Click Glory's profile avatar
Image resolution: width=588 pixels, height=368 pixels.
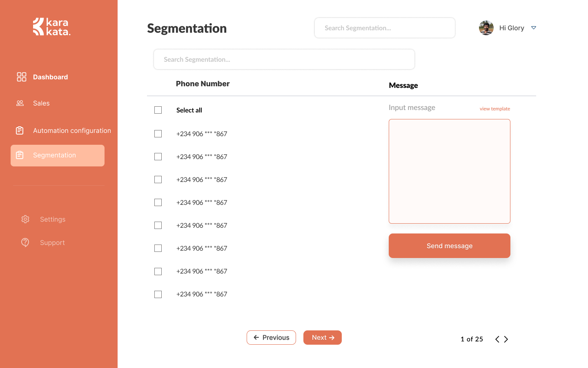(x=486, y=27)
